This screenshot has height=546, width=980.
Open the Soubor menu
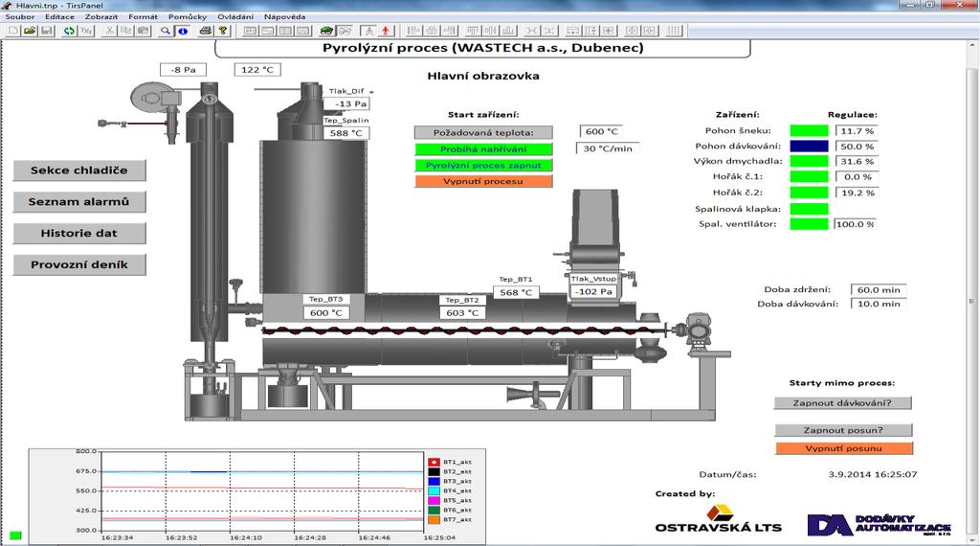(20, 17)
